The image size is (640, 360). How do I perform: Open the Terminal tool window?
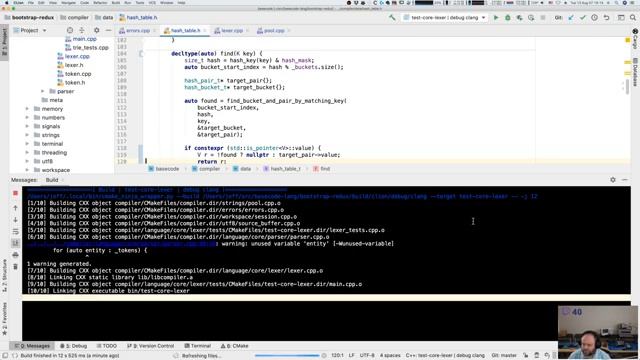tap(198, 346)
